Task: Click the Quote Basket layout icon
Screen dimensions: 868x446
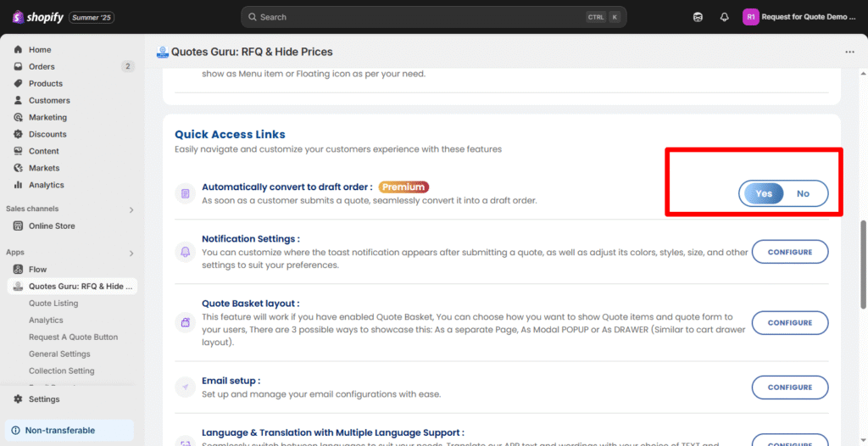Action: click(x=186, y=322)
